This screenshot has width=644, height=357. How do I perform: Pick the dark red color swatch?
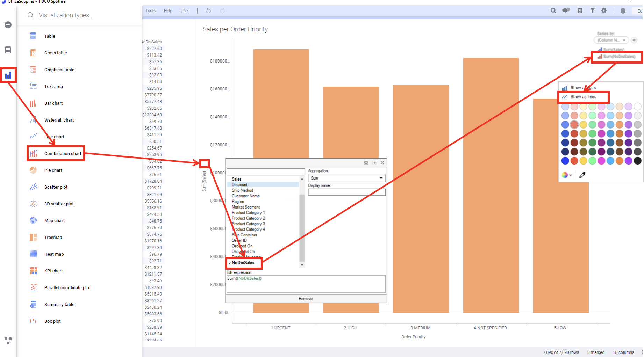coord(574,143)
